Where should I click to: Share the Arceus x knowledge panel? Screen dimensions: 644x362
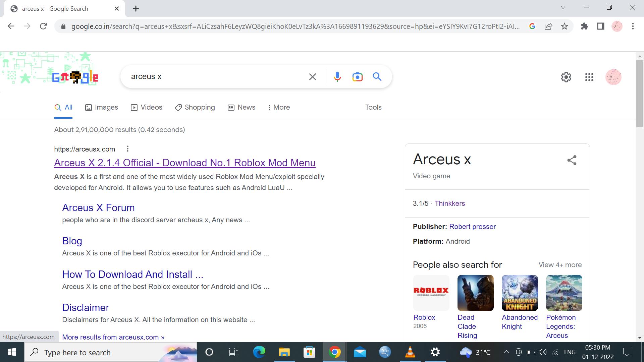(x=572, y=160)
